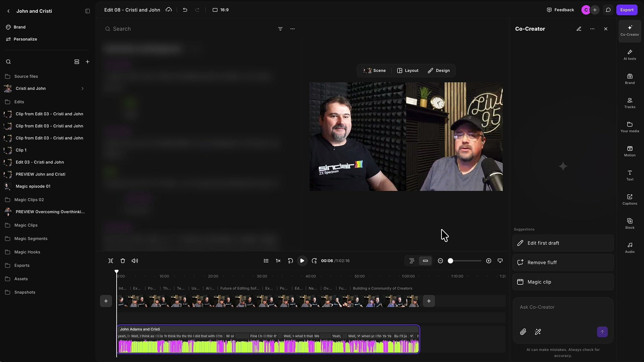The width and height of the screenshot is (644, 362).
Task: Undo the last edit
Action: [x=185, y=10]
